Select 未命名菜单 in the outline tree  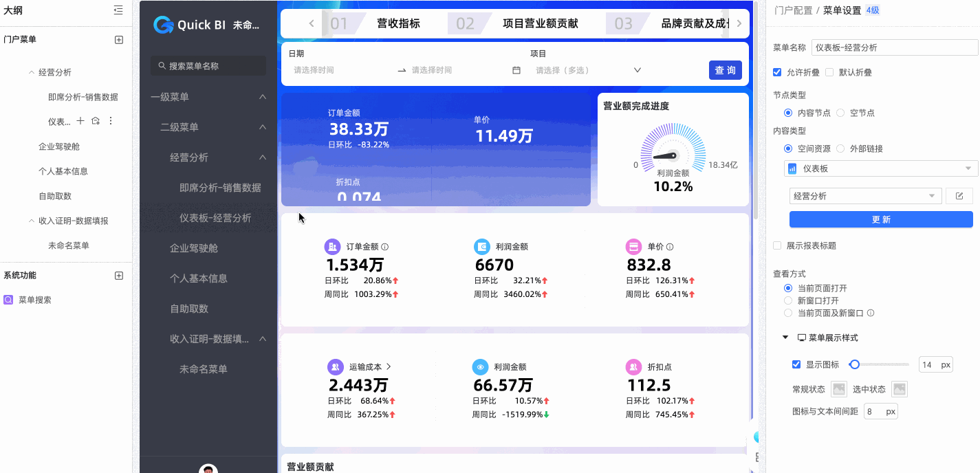(x=69, y=245)
